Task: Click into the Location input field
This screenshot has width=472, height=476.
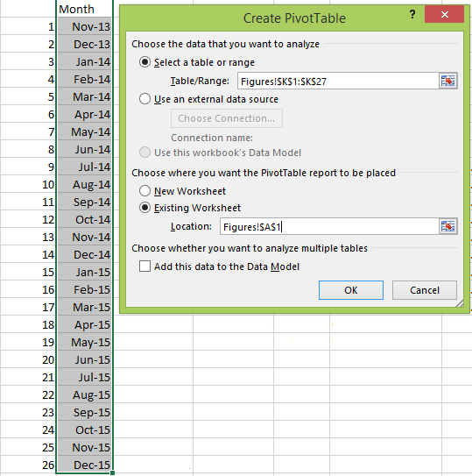Action: click(329, 226)
